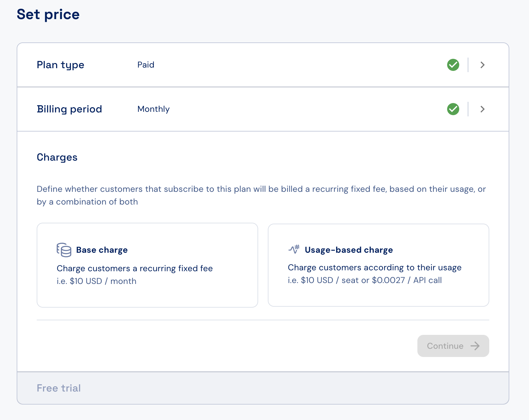Click the Base charge coins icon
The width and height of the screenshot is (529, 420).
click(64, 250)
